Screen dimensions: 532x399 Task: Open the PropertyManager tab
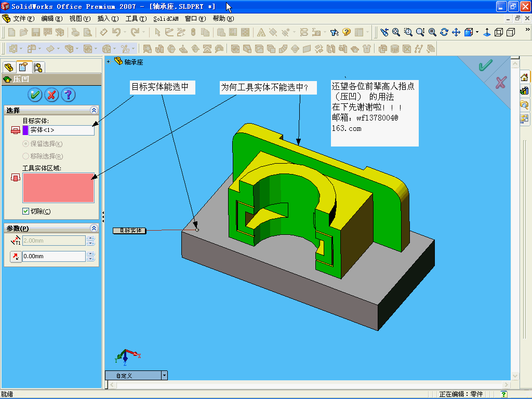coord(23,67)
